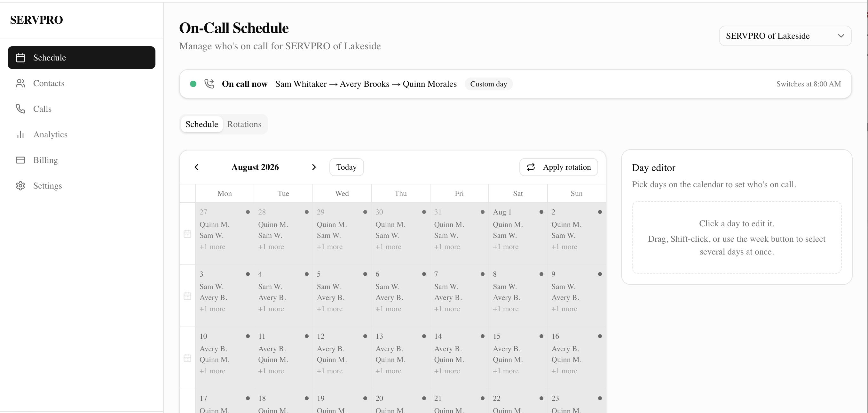Click the August 2026 month title
The width and height of the screenshot is (868, 413).
coord(255,167)
